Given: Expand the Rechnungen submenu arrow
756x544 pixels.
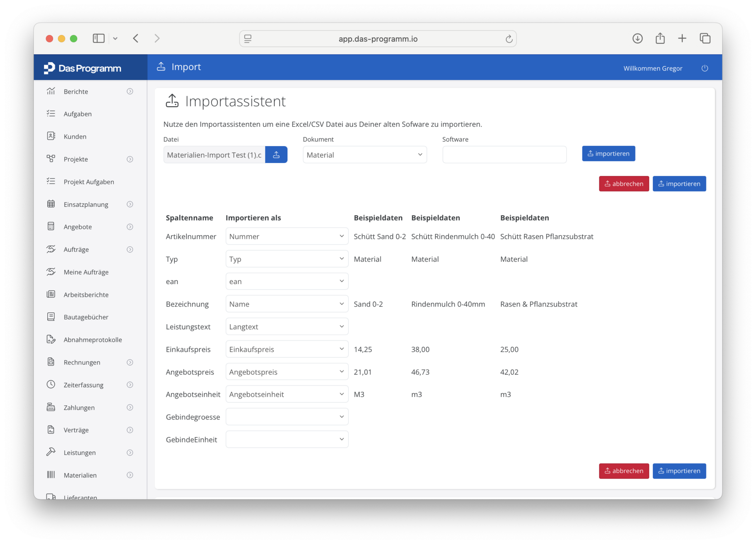Looking at the screenshot, I should tap(130, 362).
